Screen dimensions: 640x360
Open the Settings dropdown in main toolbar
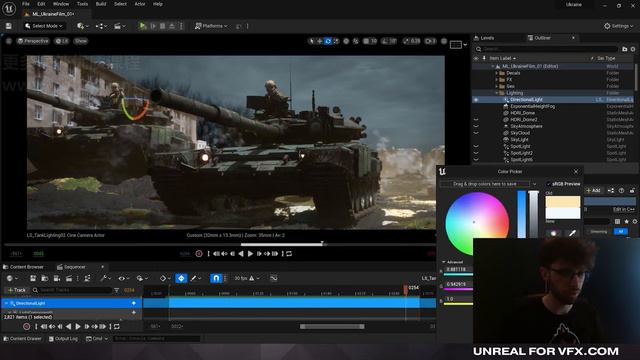tap(619, 26)
